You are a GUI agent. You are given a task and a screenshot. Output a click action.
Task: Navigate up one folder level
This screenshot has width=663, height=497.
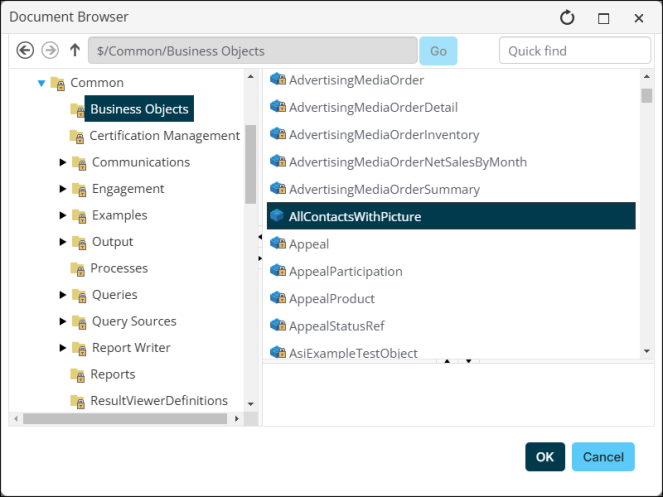[x=75, y=50]
